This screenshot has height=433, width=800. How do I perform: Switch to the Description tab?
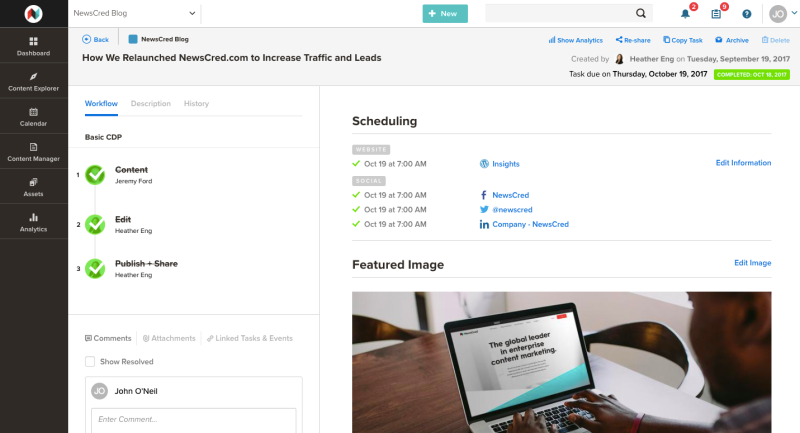(x=150, y=103)
